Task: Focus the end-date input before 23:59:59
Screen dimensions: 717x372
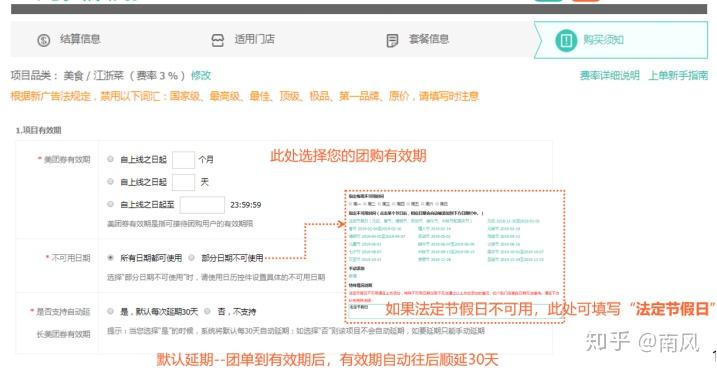Action: pyautogui.click(x=202, y=205)
